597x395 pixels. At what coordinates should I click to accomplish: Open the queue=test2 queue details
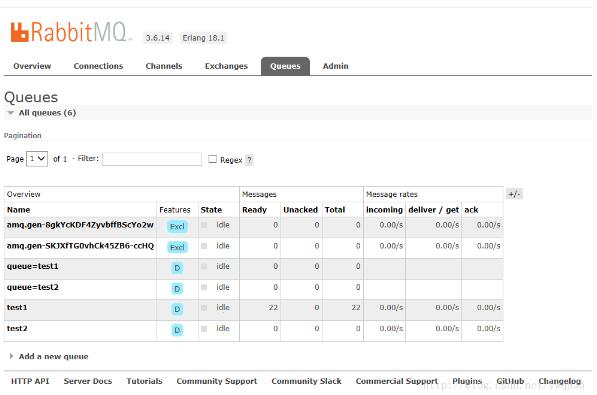32,287
